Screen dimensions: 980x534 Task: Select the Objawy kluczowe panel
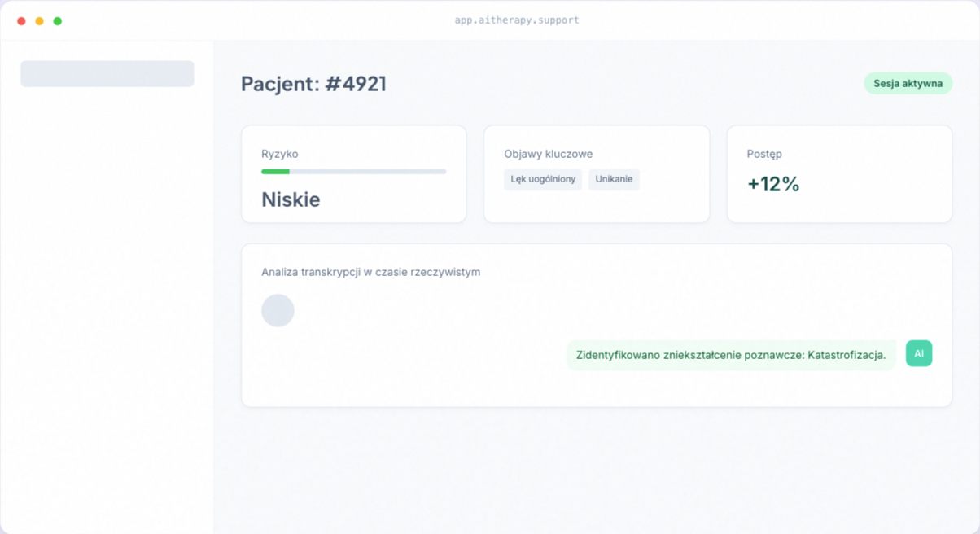pos(597,173)
